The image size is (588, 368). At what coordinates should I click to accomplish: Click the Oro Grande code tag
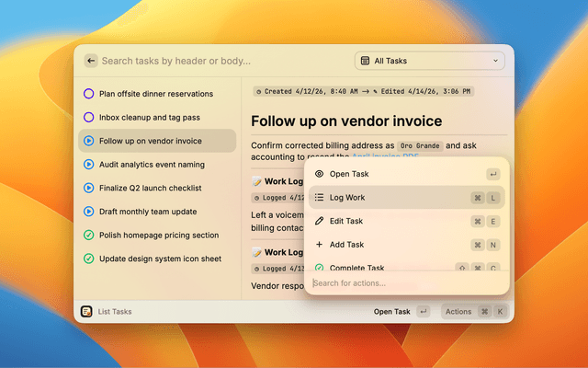point(420,145)
